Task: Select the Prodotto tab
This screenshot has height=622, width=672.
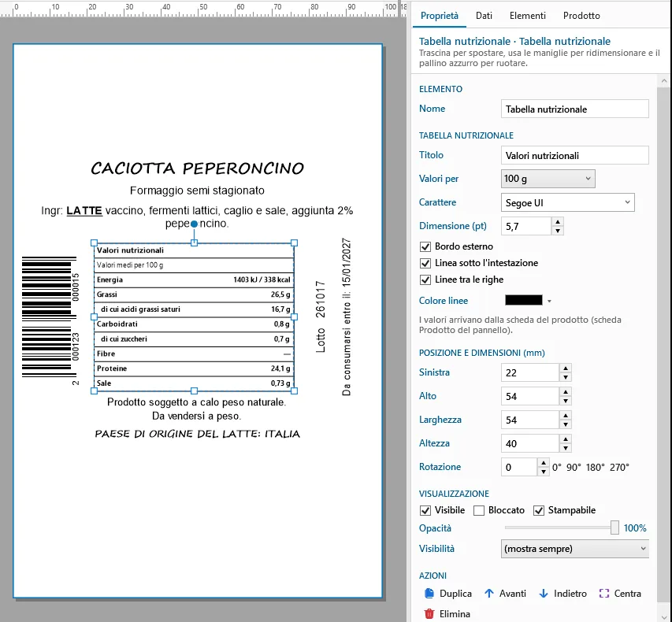Action: click(581, 16)
